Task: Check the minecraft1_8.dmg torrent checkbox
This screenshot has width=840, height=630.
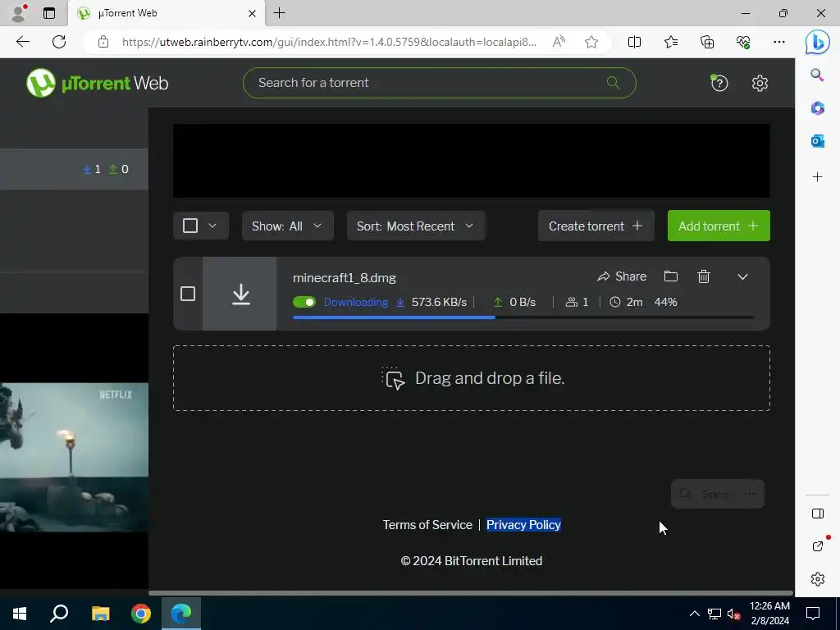Action: tap(188, 294)
